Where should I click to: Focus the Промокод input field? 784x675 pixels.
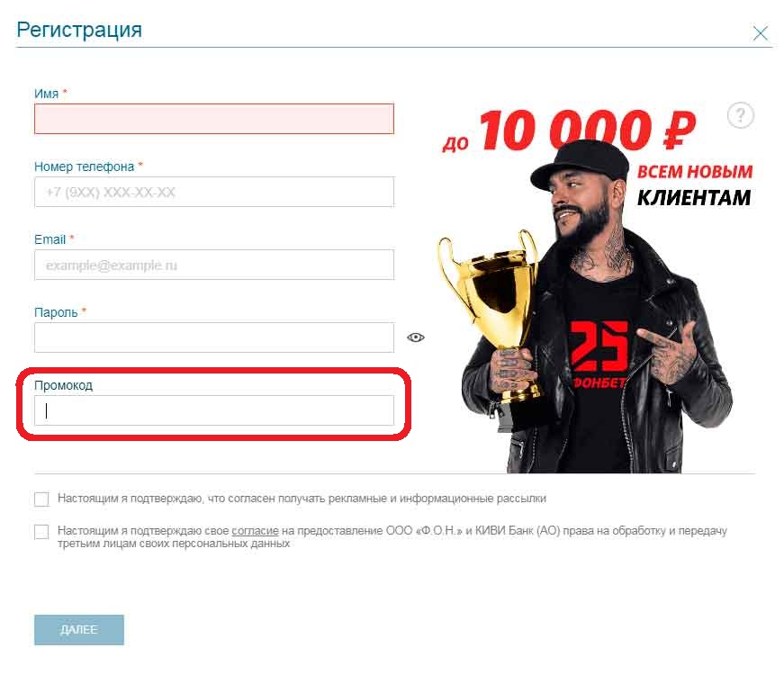(214, 410)
